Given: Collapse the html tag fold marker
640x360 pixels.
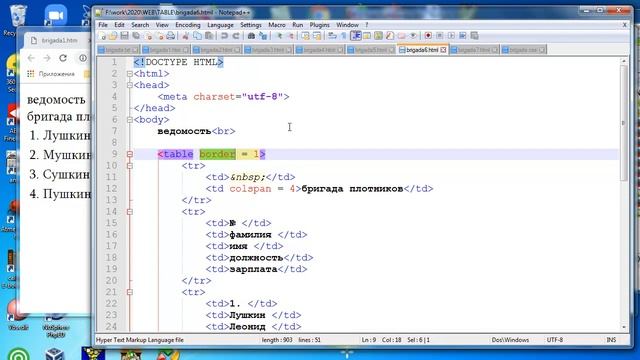Looking at the screenshot, I should click(x=129, y=74).
